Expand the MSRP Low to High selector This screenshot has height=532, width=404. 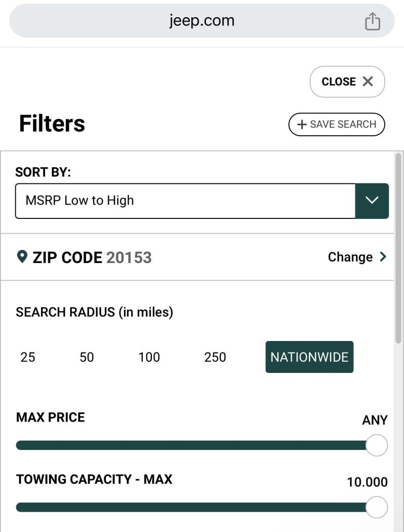pos(185,201)
